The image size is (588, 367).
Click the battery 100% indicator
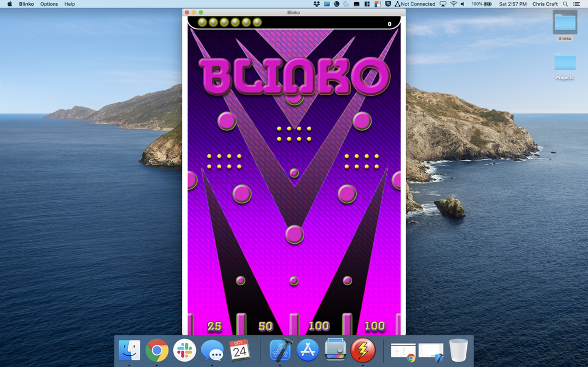coord(482,4)
